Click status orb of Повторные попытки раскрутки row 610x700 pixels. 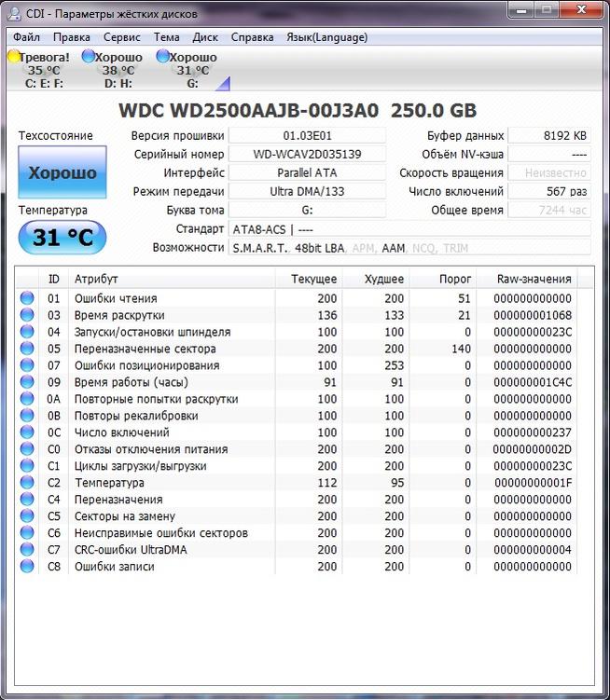[x=27, y=398]
